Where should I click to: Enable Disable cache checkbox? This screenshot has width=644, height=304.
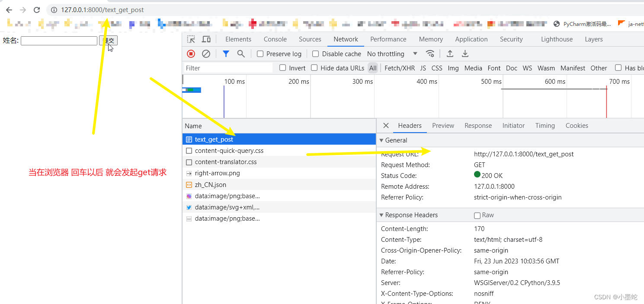point(316,54)
